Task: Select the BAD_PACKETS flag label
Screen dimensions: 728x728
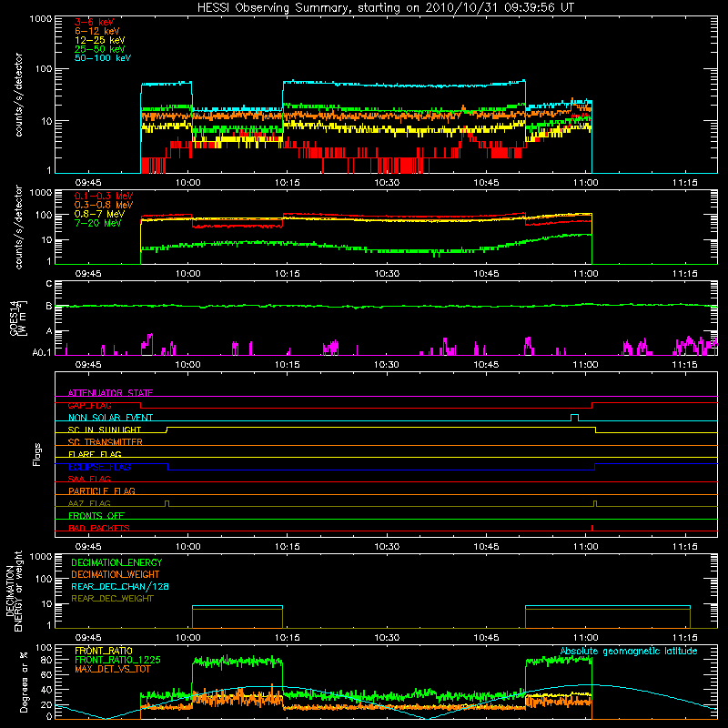Action: pos(99,528)
